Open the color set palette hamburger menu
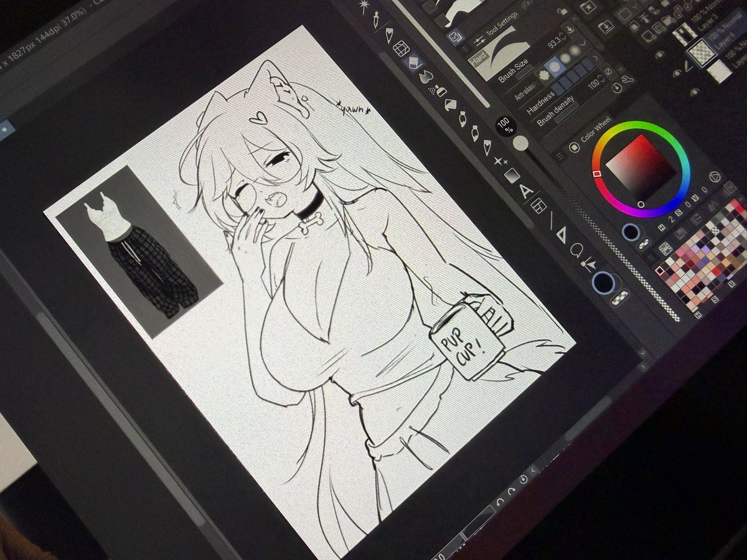This screenshot has width=747, height=560. pyautogui.click(x=652, y=257)
